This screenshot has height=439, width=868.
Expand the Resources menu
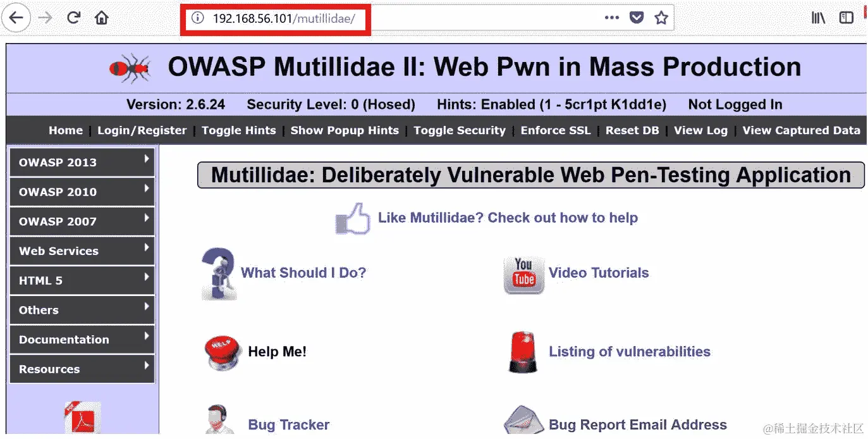pos(82,369)
